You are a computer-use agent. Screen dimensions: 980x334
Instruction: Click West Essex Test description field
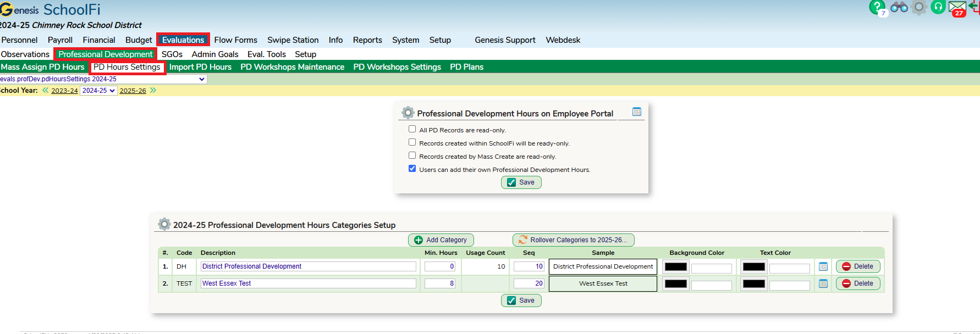pos(309,283)
